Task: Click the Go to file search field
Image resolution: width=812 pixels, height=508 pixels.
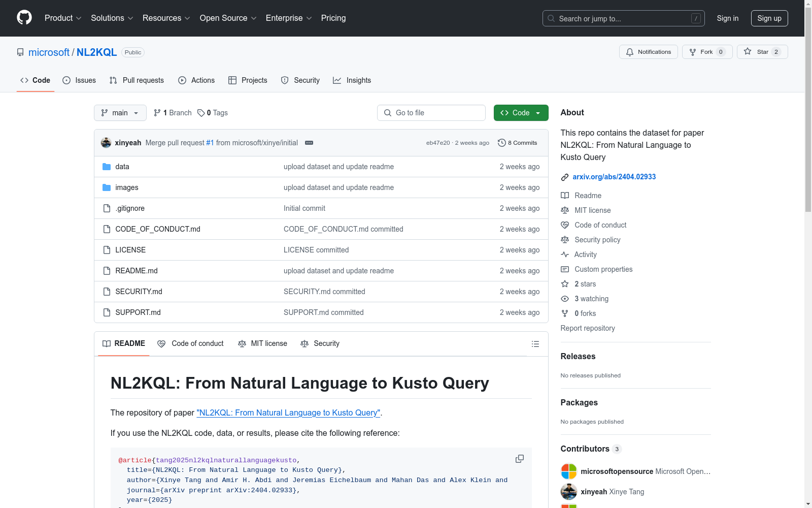Action: [431, 113]
